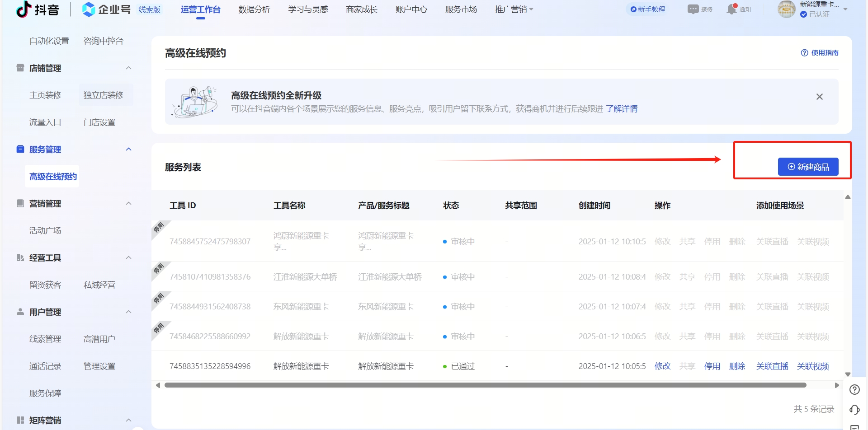The image size is (868, 430).
Task: Click the 已通过 status cell
Action: pos(459,366)
